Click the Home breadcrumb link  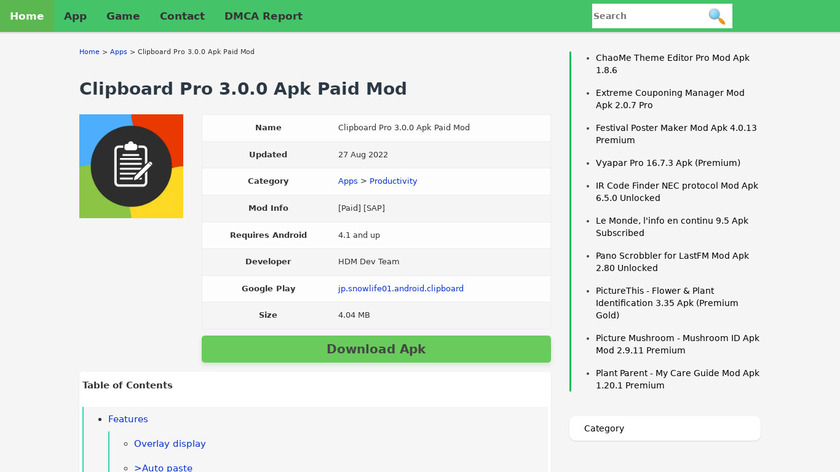(89, 52)
